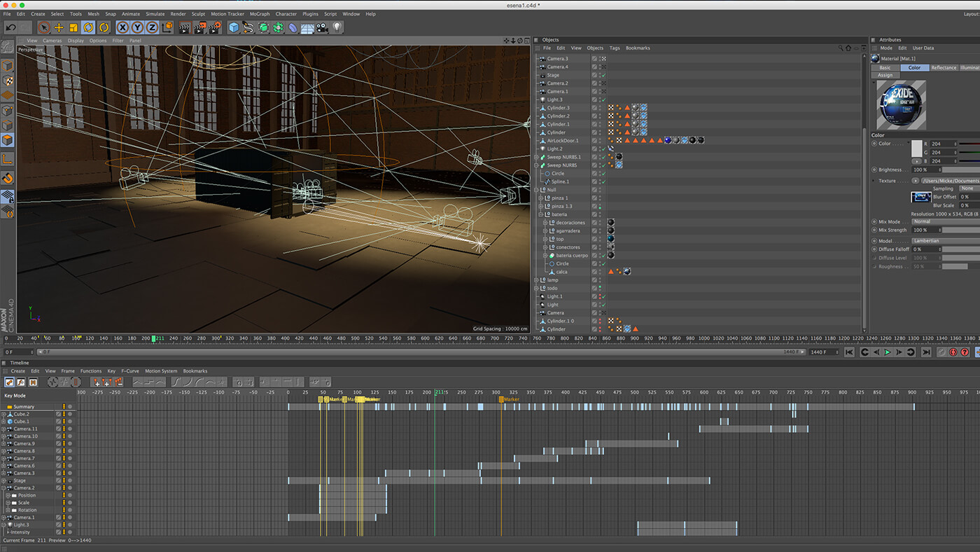
Task: Click the MoGraph array (green flower) icon
Action: pos(278,27)
